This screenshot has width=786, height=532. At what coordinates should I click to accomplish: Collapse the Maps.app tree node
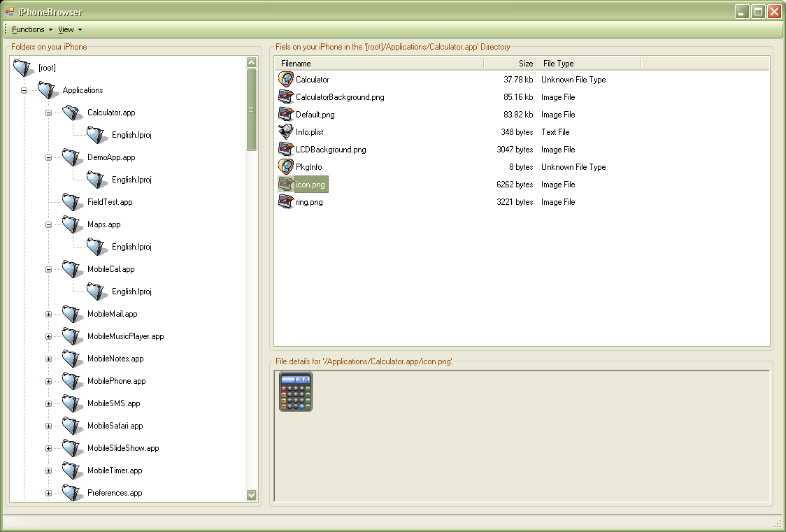tap(49, 225)
